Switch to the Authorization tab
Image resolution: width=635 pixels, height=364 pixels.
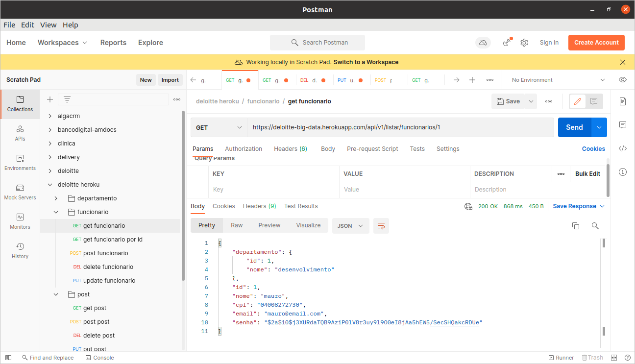click(x=244, y=149)
